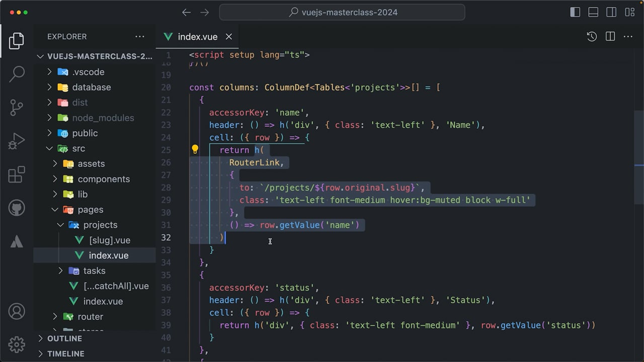The width and height of the screenshot is (644, 362).
Task: Collapse the src folder
Action: point(95,148)
